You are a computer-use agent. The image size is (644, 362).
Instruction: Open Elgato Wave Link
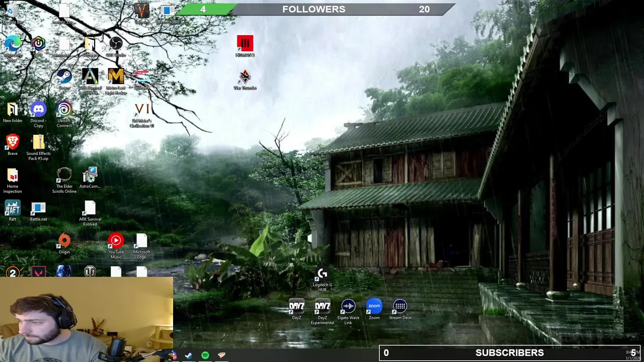[x=348, y=312]
